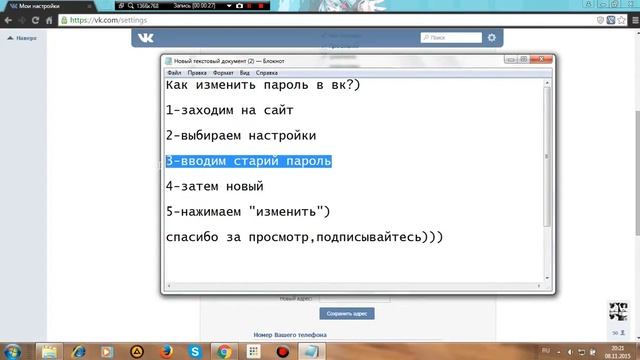The image size is (640, 360).
Task: Click the green padlock in address bar
Action: (x=64, y=20)
